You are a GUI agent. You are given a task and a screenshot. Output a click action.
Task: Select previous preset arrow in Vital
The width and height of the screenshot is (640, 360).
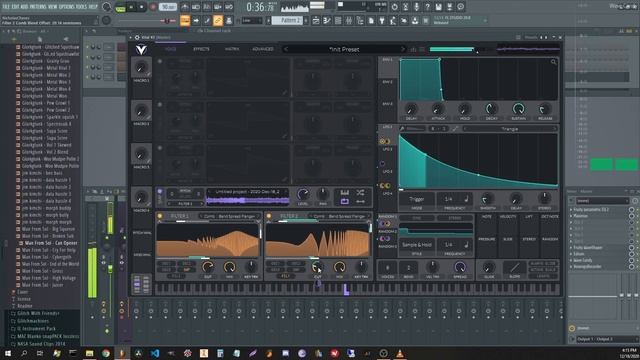tap(286, 49)
